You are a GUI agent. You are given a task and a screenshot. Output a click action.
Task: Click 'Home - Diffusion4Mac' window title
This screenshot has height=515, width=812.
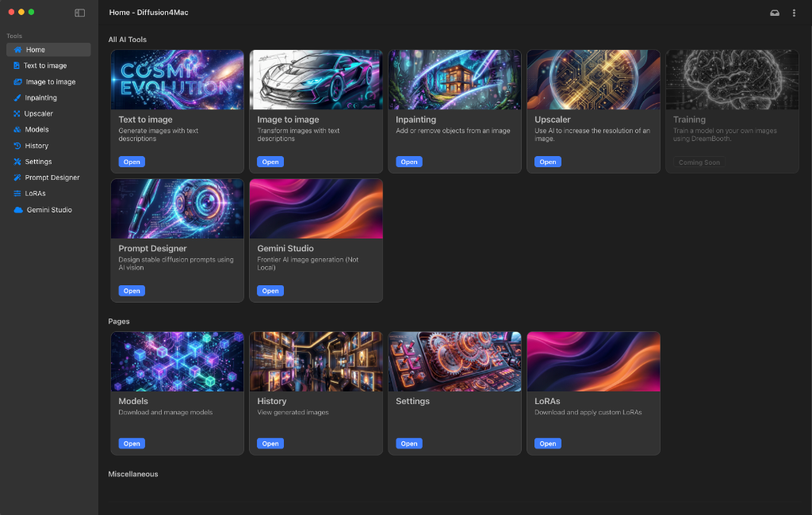148,13
